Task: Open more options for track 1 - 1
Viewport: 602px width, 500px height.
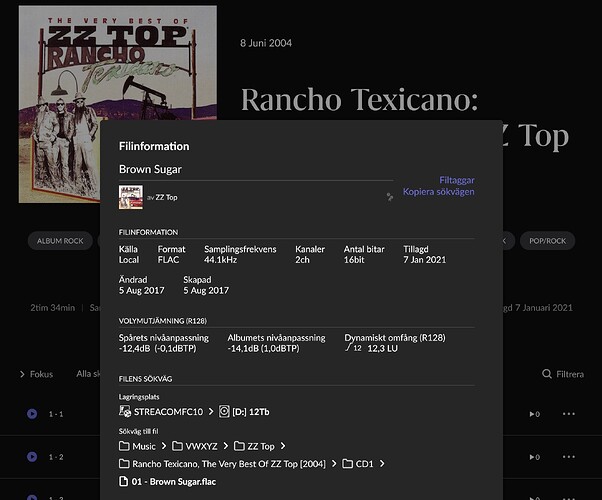Action: (569, 414)
